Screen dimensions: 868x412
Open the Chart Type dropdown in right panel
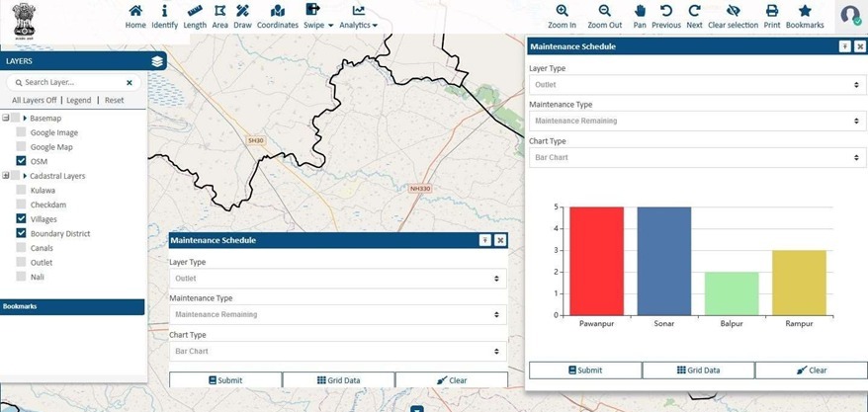point(697,157)
